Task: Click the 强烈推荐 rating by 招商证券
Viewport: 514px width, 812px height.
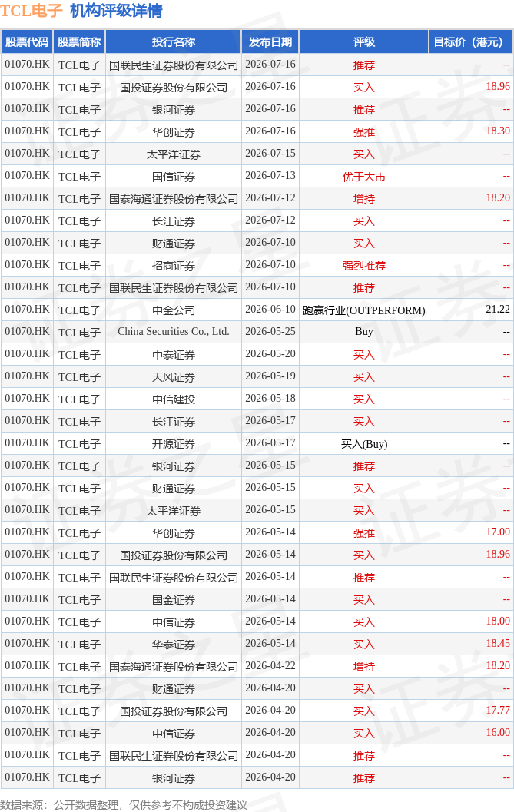Action: click(364, 266)
